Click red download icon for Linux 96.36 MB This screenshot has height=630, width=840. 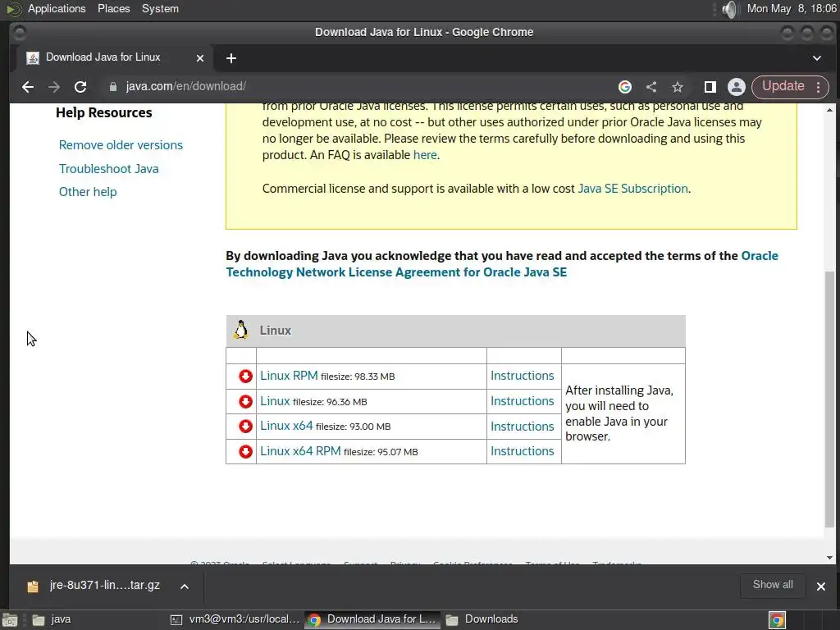[245, 401]
